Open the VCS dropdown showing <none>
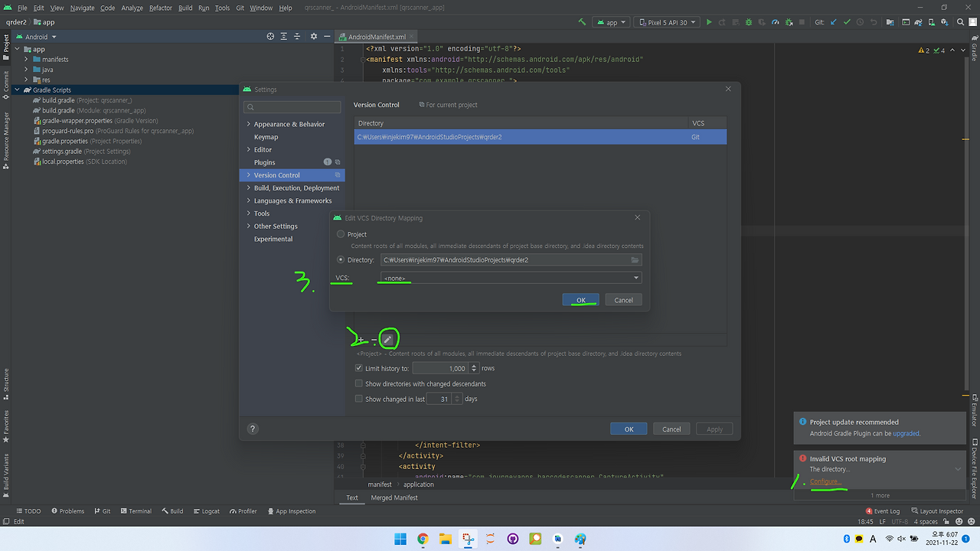Screen dimensions: 980x551 click(x=510, y=276)
